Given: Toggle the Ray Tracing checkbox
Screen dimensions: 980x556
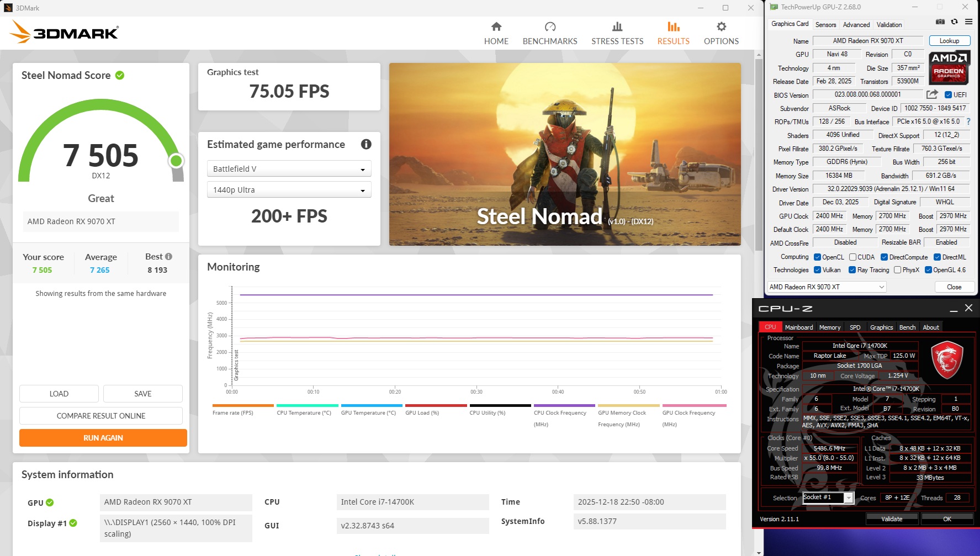Looking at the screenshot, I should click(x=852, y=270).
